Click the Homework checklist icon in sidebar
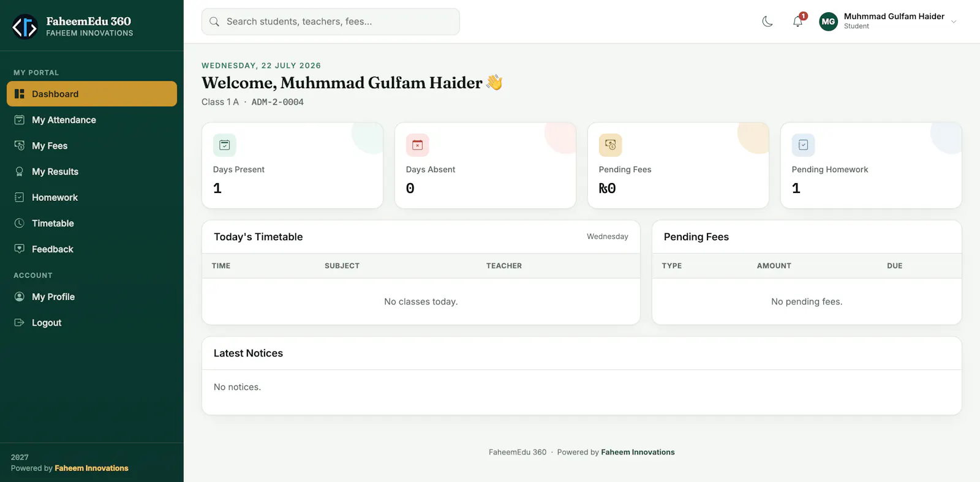 click(20, 197)
